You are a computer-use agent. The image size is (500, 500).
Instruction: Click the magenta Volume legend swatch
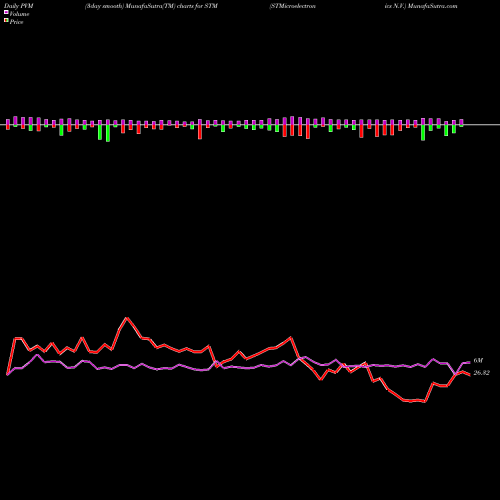pyautogui.click(x=6, y=12)
